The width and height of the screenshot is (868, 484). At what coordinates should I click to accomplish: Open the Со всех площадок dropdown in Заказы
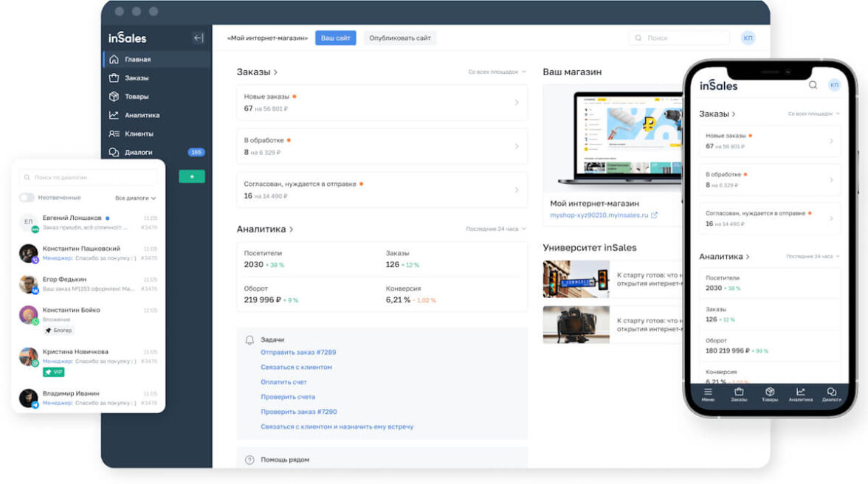point(497,72)
